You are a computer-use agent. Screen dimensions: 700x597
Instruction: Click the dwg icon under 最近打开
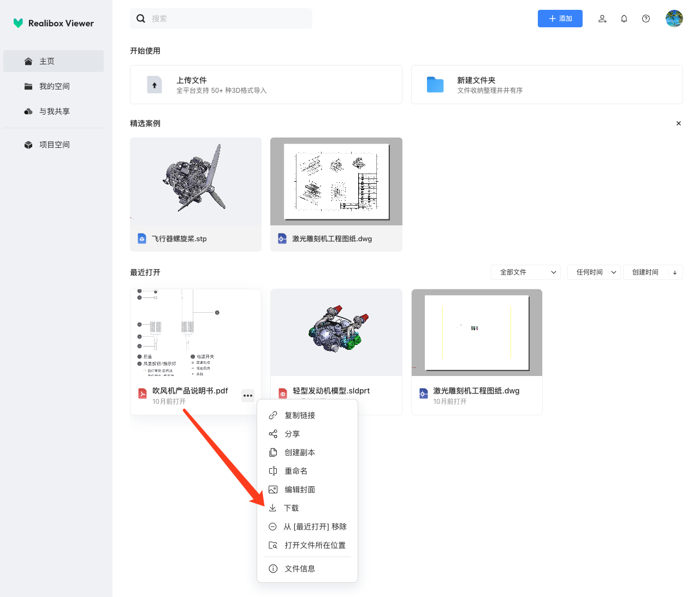424,393
